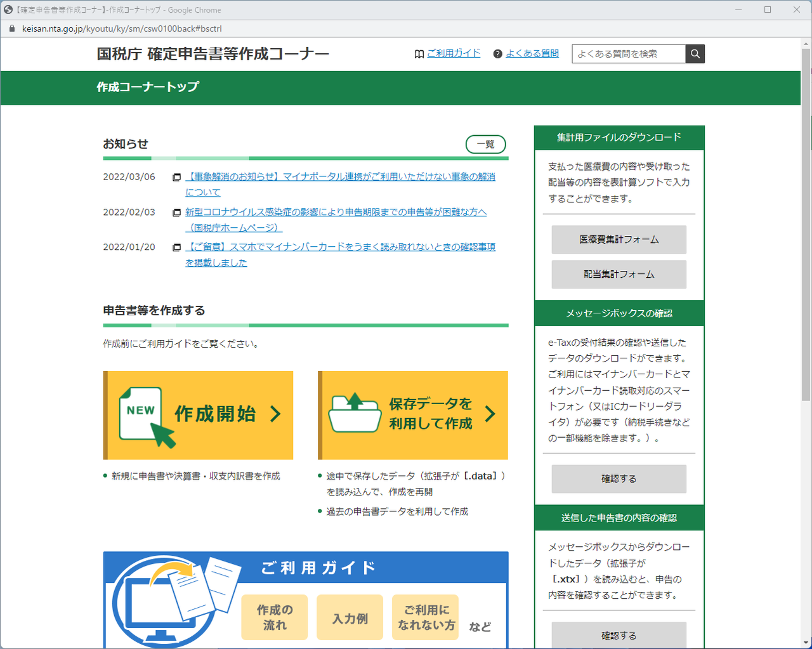Click the 作成コーナートップ heading in green bar

point(148,87)
